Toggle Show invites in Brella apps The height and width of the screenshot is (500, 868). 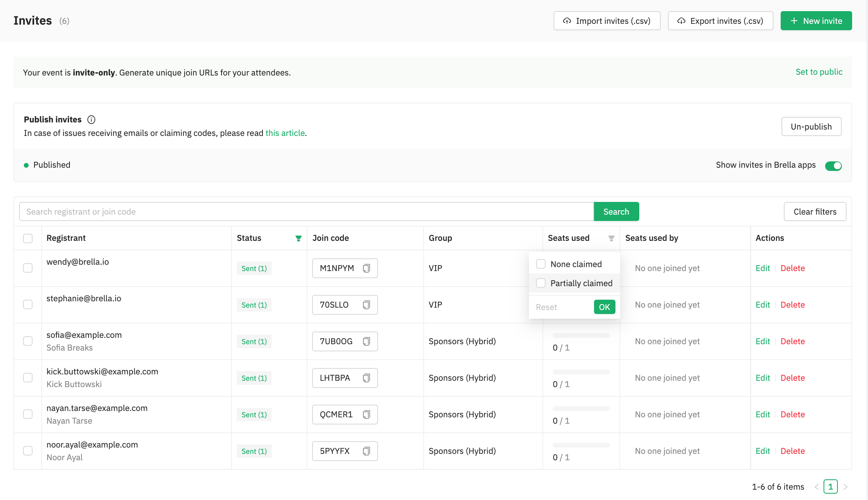click(833, 166)
